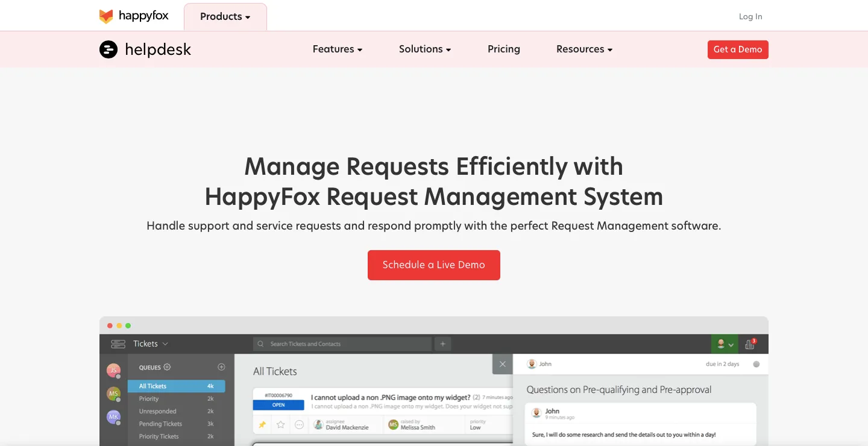
Task: Open the Queues settings gear
Action: 168,367
